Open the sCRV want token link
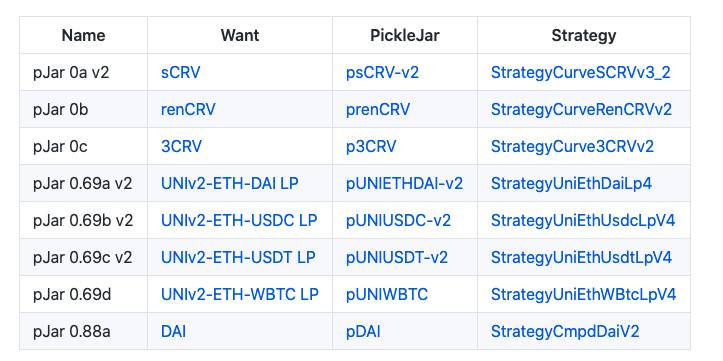This screenshot has width=723, height=361. pyautogui.click(x=181, y=72)
